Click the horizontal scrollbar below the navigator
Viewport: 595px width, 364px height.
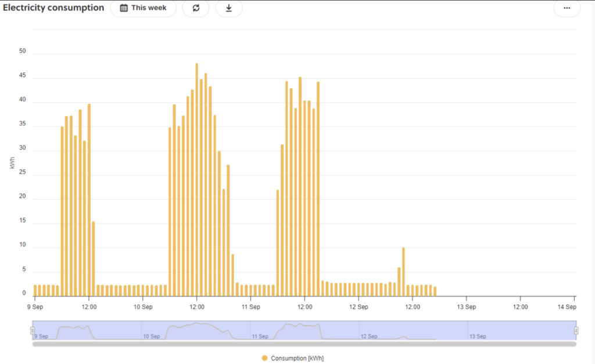pyautogui.click(x=304, y=344)
